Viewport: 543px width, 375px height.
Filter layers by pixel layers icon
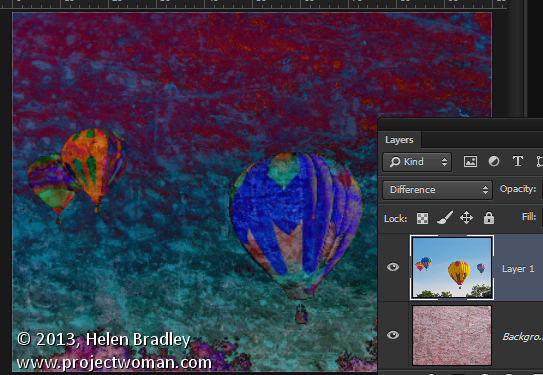470,161
